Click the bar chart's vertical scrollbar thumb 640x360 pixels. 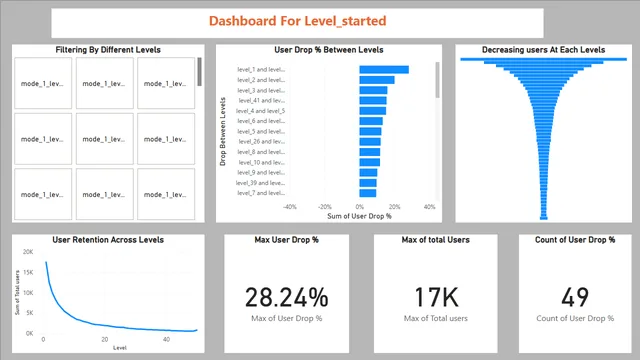pyautogui.click(x=437, y=80)
